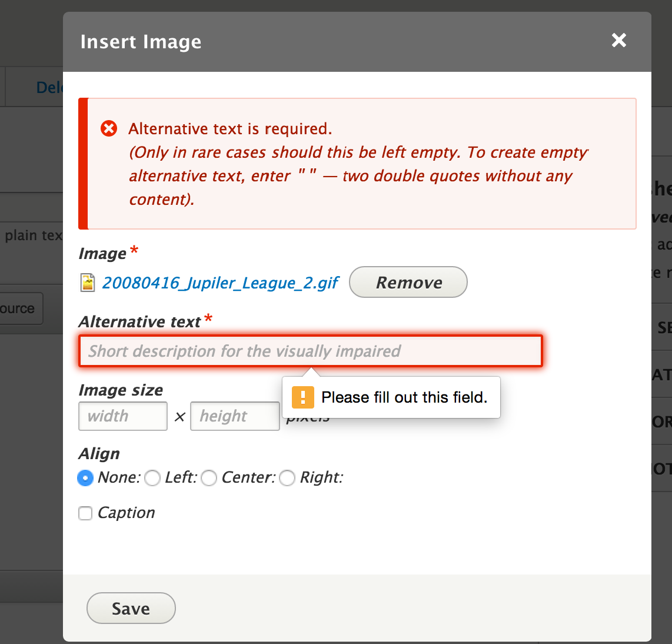This screenshot has height=644, width=672.
Task: Choose Right alignment radio button
Action: coord(287,478)
